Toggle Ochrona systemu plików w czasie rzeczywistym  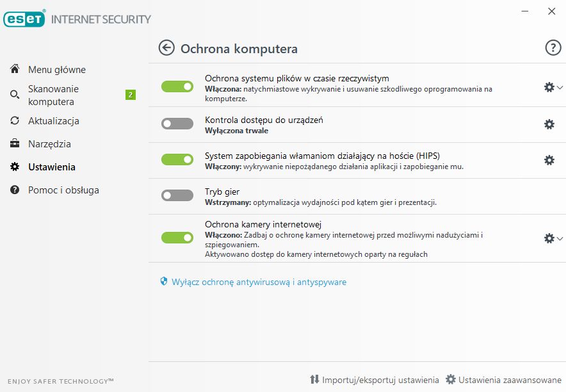(x=177, y=86)
